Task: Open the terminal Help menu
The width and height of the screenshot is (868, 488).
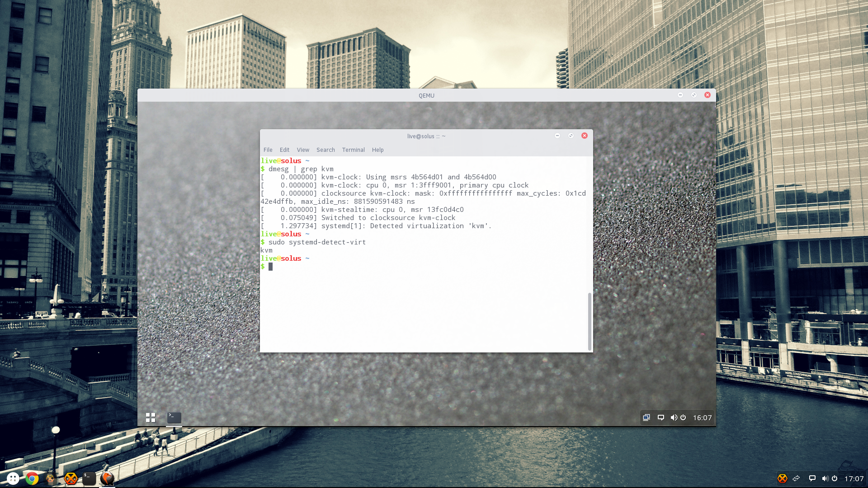Action: point(378,150)
